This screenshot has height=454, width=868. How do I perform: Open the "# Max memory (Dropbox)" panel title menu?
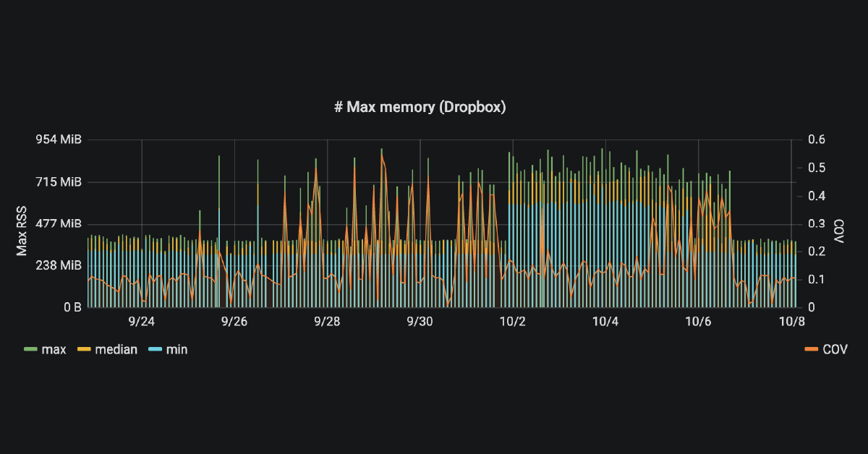click(x=420, y=108)
